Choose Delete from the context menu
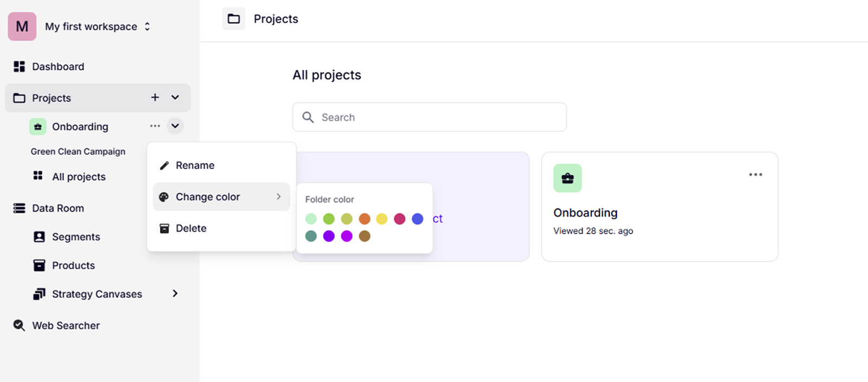868x382 pixels. [191, 228]
